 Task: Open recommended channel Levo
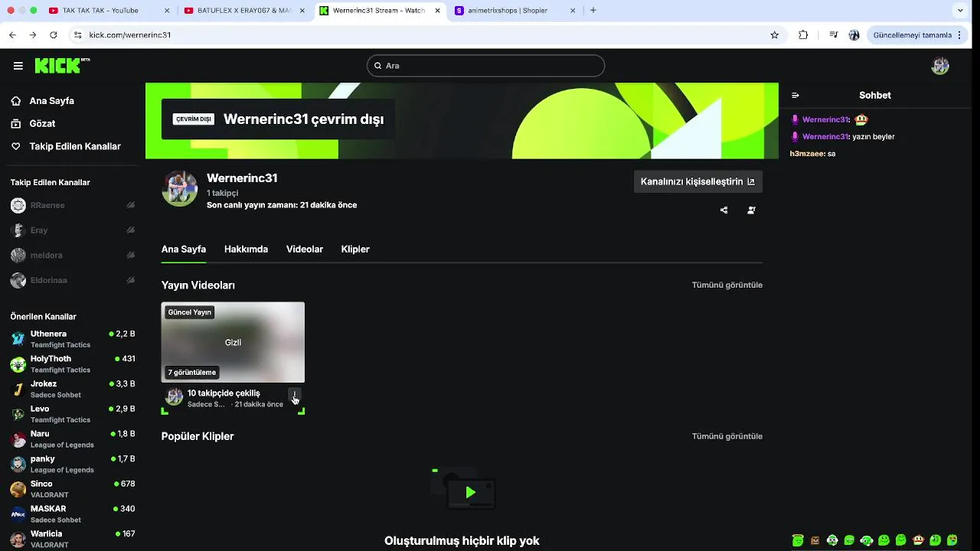point(73,414)
